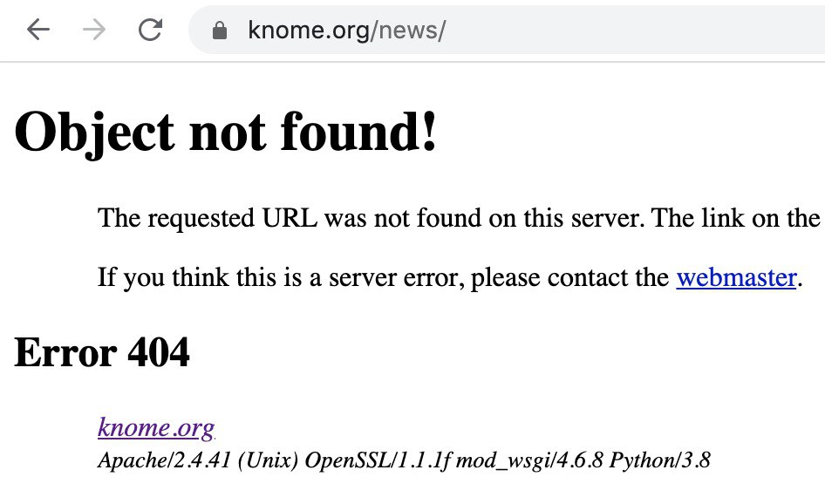Viewport: 825px width, 504px height.
Task: Focus the address bar showing knome.org/news/
Action: (523, 31)
